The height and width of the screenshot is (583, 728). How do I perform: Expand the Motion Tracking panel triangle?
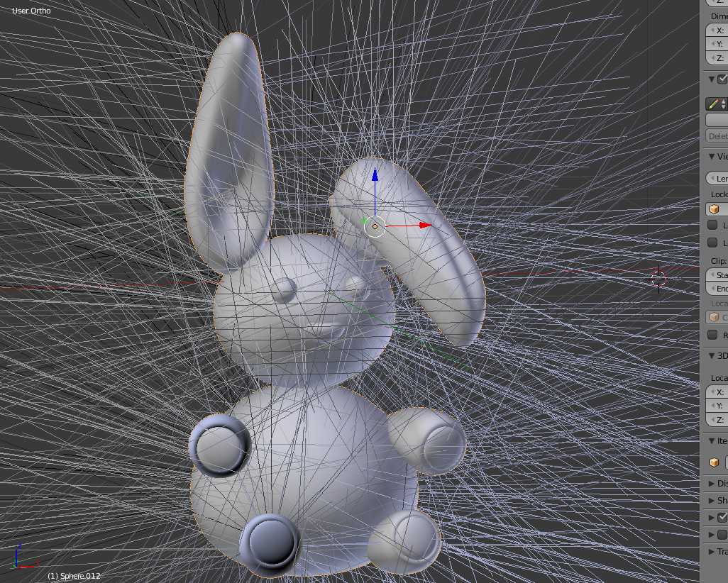[x=712, y=517]
